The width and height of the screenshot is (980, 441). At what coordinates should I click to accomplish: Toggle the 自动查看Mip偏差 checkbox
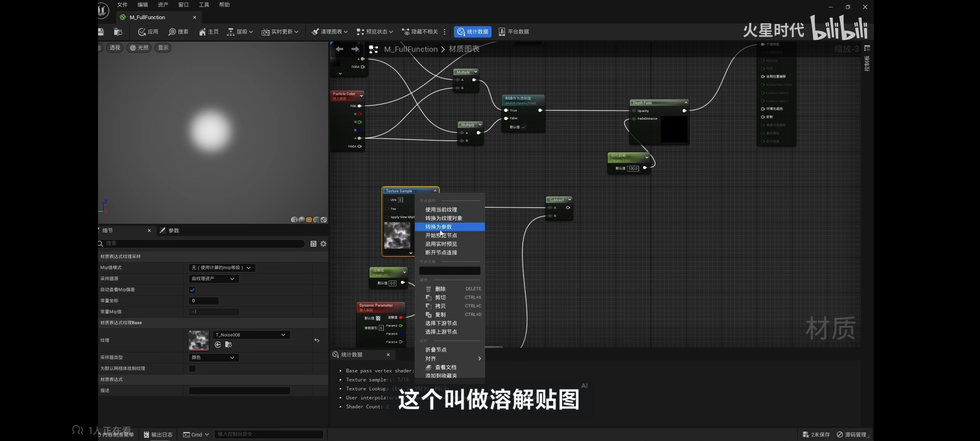tap(192, 290)
